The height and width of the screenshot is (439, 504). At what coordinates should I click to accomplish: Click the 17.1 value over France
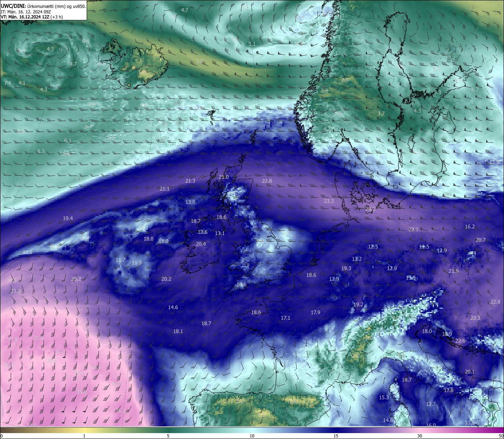285,318
